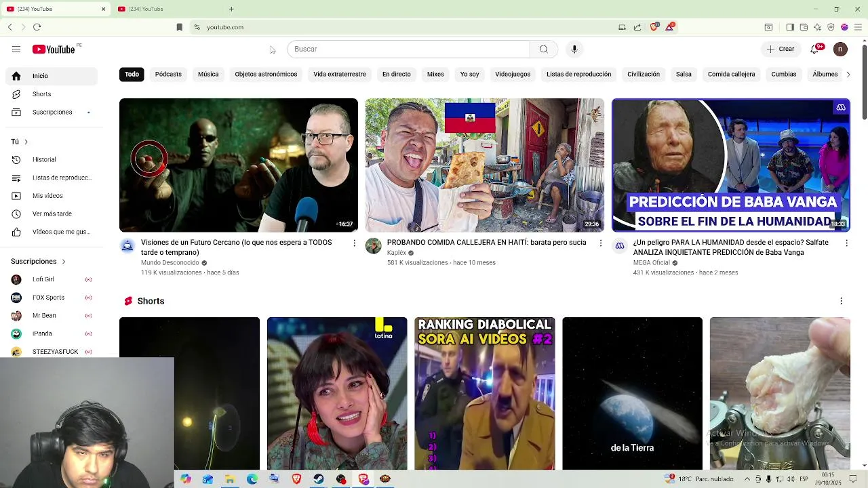The image size is (868, 488).
Task: Click the Crear button
Action: (781, 49)
